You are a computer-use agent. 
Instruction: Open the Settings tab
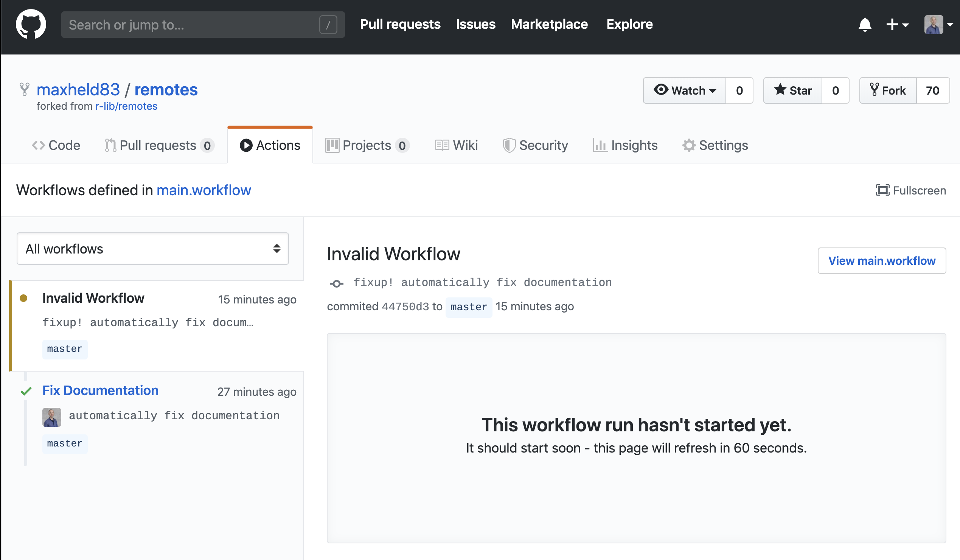(x=715, y=145)
